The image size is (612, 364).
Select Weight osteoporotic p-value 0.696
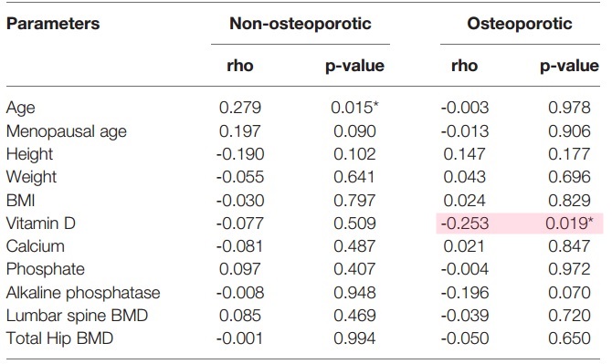point(569,177)
